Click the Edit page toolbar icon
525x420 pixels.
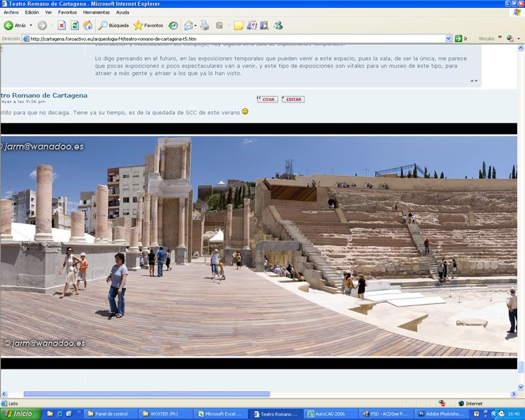point(219,26)
